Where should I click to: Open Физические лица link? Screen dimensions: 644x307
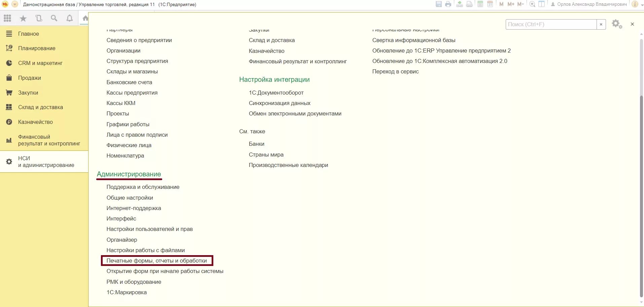click(129, 145)
